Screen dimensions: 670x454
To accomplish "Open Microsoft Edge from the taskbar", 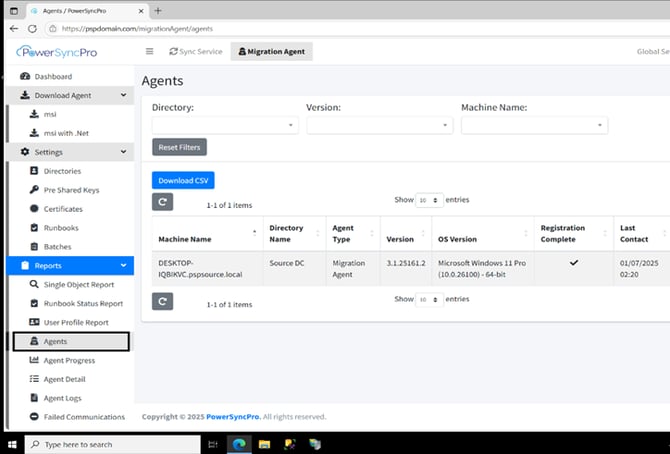I will click(x=239, y=444).
